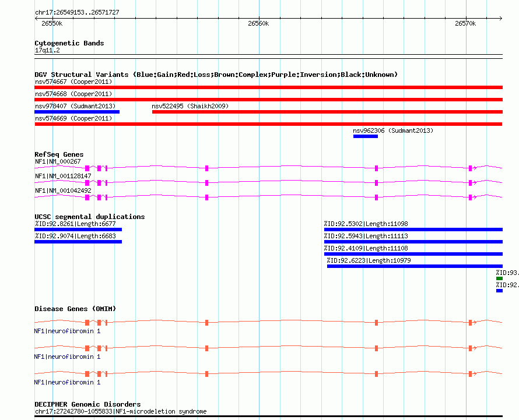Select duplication %ID:92.4109|Length:11108 label
Viewport: 519px width, 420px height.
point(366,248)
